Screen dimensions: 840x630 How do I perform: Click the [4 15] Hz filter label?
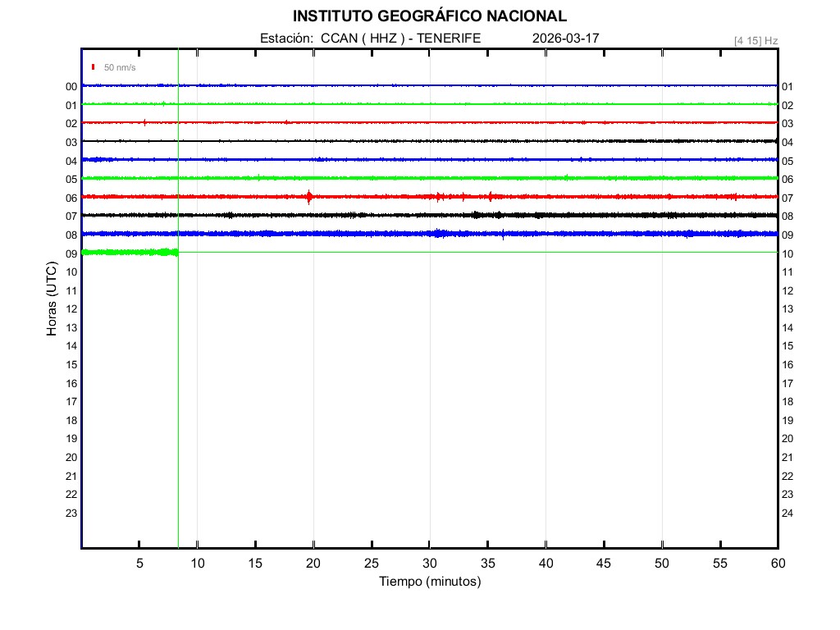click(756, 40)
